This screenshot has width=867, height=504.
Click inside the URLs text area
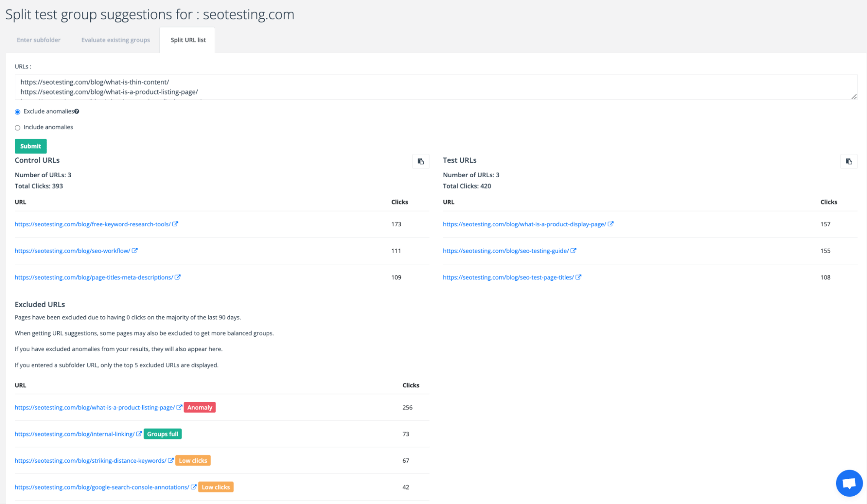436,87
